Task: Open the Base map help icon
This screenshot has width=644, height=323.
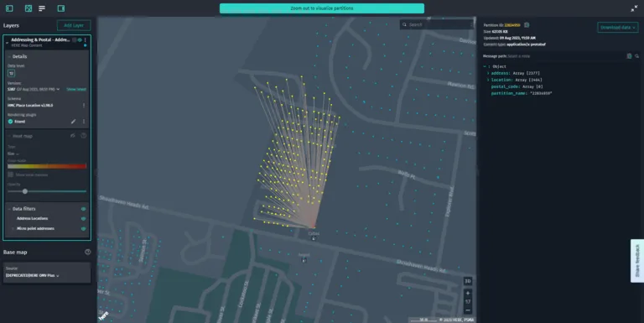Action: click(x=87, y=252)
